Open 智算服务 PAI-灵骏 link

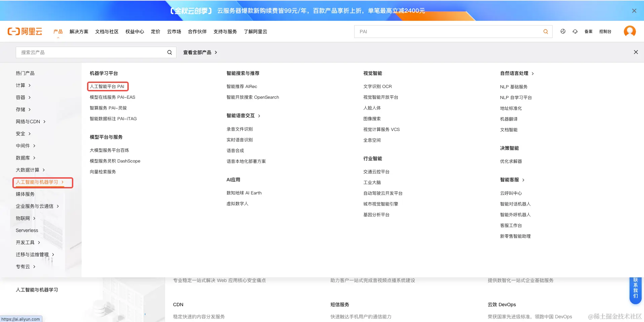[108, 108]
